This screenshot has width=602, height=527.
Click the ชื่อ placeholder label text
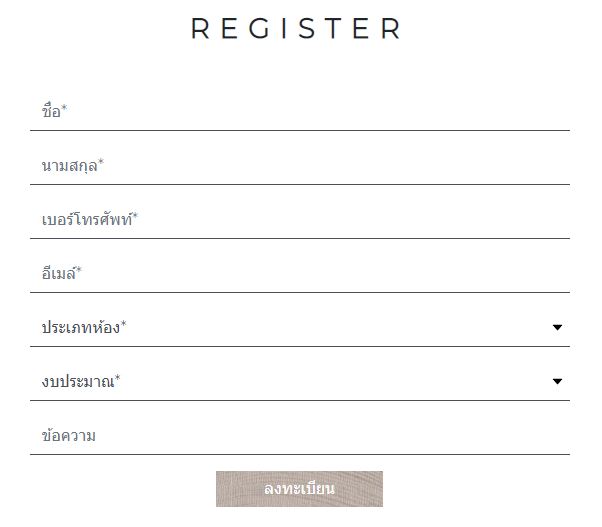[x=51, y=112]
